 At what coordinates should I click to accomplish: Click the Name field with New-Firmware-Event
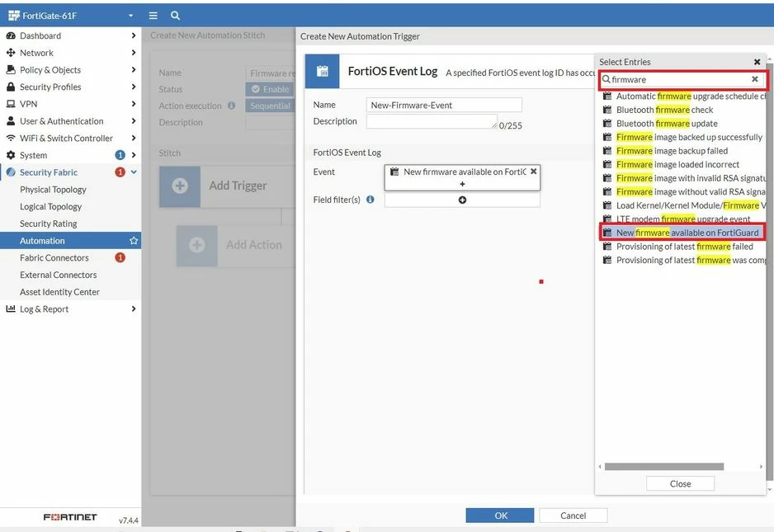(x=444, y=105)
